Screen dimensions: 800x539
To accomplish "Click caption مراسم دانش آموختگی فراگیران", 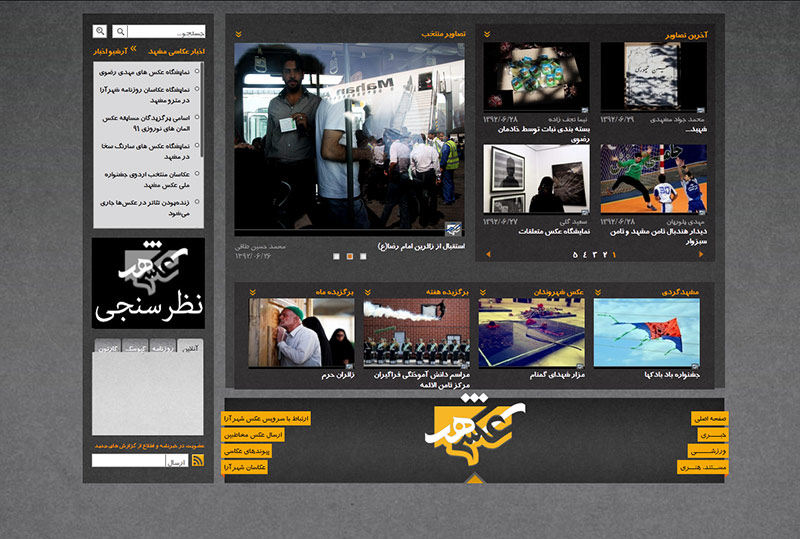I will 421,380.
